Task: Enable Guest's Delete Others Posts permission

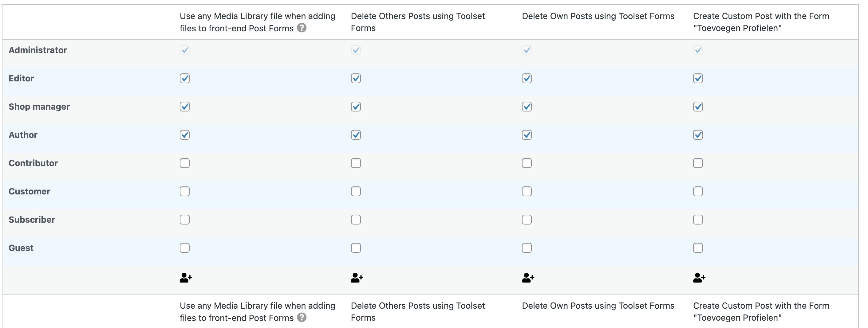Action: coord(356,248)
